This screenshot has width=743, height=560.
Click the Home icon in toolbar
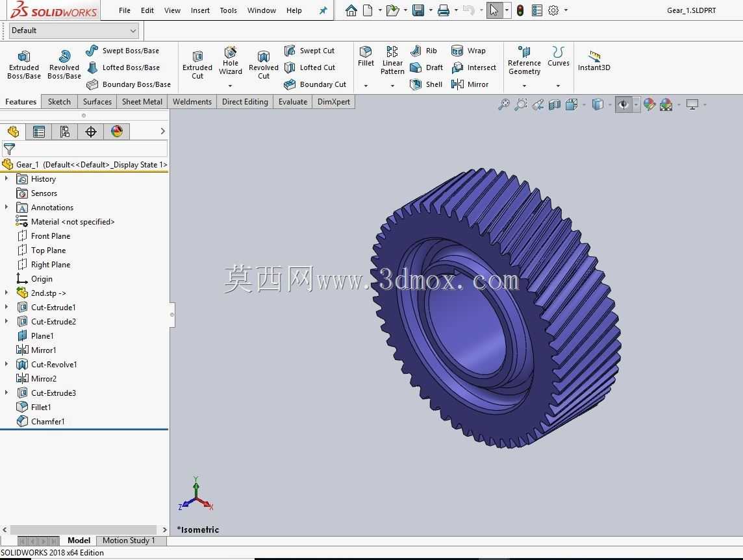click(x=351, y=10)
